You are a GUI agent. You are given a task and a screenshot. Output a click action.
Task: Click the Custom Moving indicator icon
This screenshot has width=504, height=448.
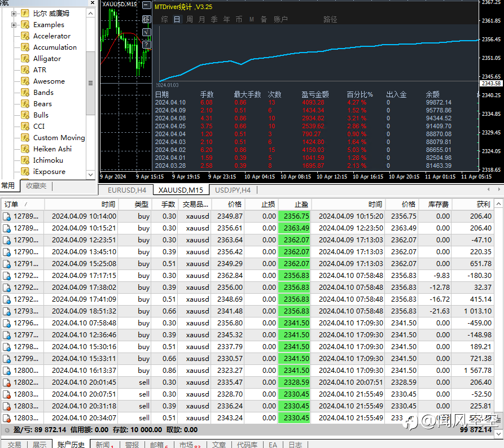[25, 138]
